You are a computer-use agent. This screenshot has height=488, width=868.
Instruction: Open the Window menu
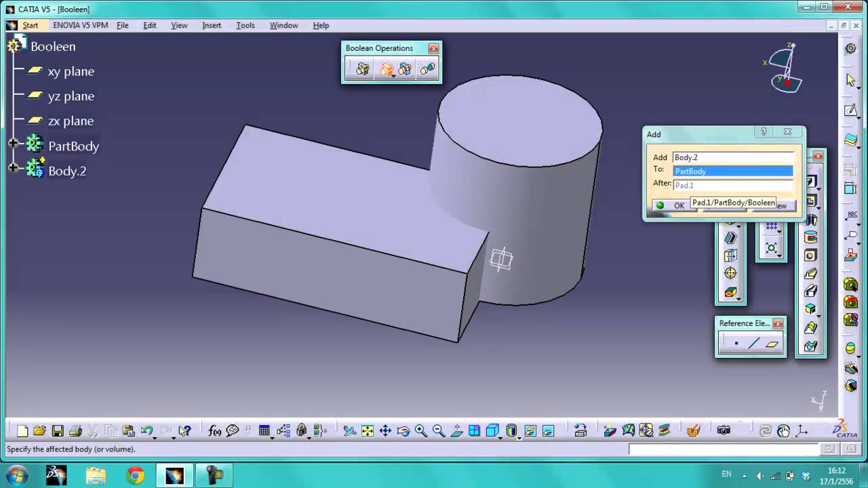tap(283, 25)
